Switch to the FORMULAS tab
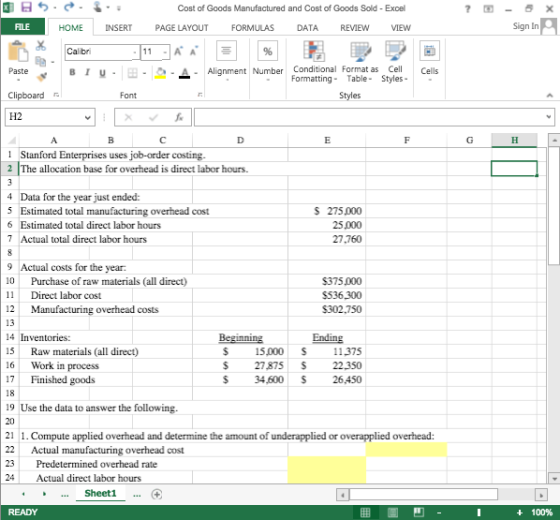The width and height of the screenshot is (560, 520). click(x=252, y=28)
